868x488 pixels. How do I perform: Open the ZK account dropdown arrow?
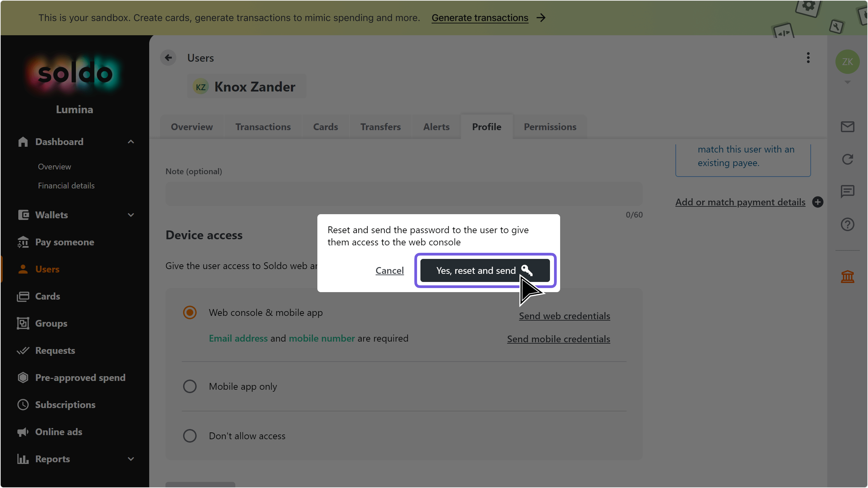(x=847, y=82)
